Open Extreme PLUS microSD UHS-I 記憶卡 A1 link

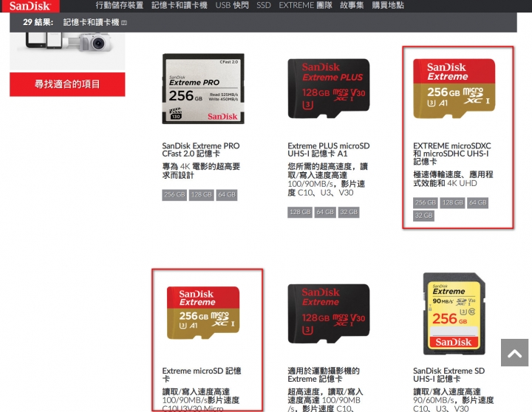tap(328, 150)
